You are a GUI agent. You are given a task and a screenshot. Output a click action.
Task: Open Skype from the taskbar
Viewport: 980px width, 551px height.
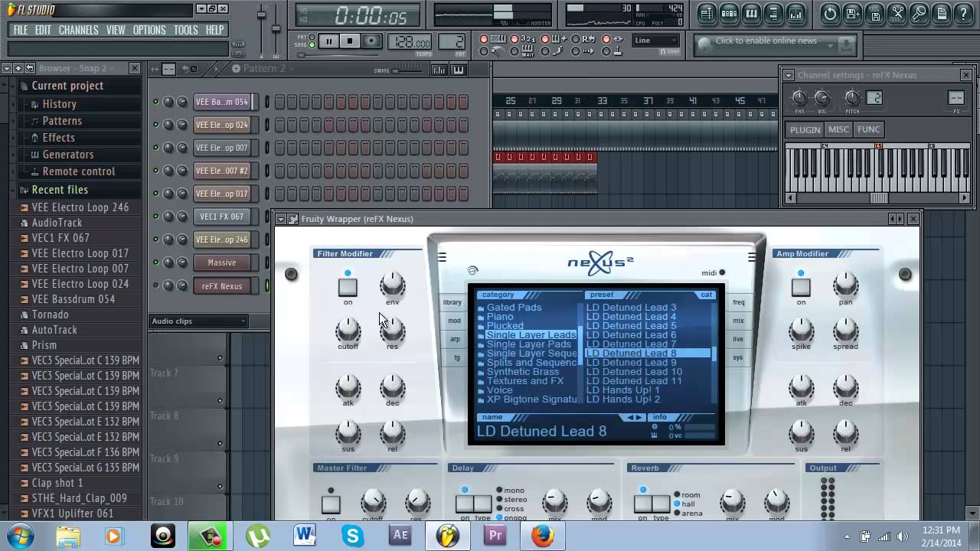tap(352, 536)
